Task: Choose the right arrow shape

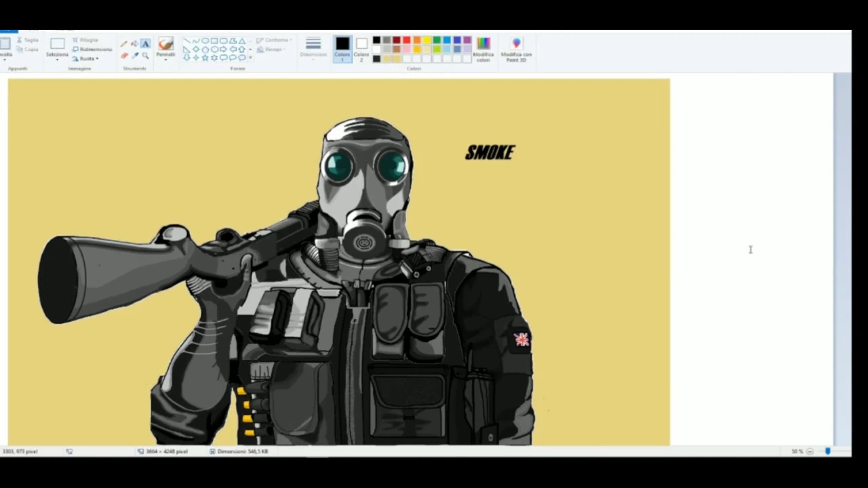Action: pos(223,49)
